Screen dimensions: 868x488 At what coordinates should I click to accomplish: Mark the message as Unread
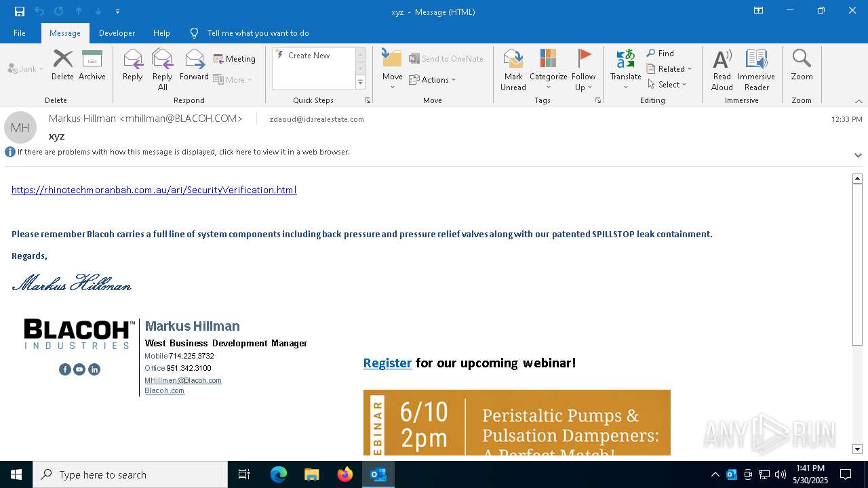(x=513, y=69)
